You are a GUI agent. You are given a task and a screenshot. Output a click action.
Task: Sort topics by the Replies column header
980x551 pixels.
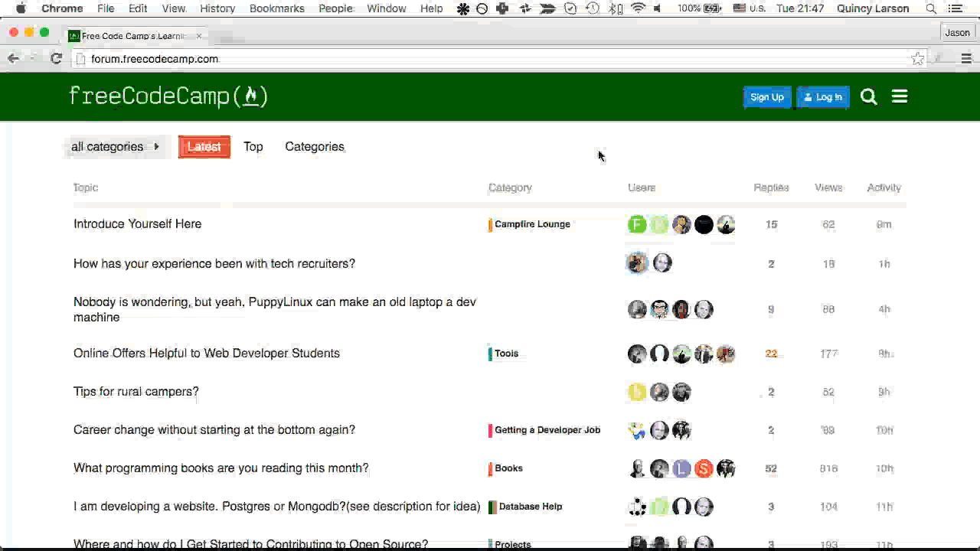coord(771,187)
